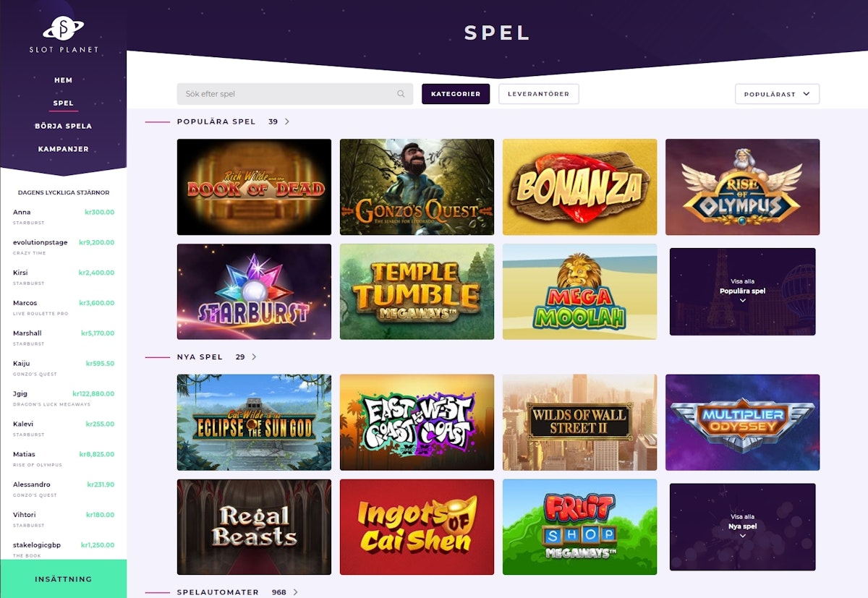This screenshot has height=598, width=868.
Task: Show all via Visa alla Populära spel
Action: (x=742, y=291)
